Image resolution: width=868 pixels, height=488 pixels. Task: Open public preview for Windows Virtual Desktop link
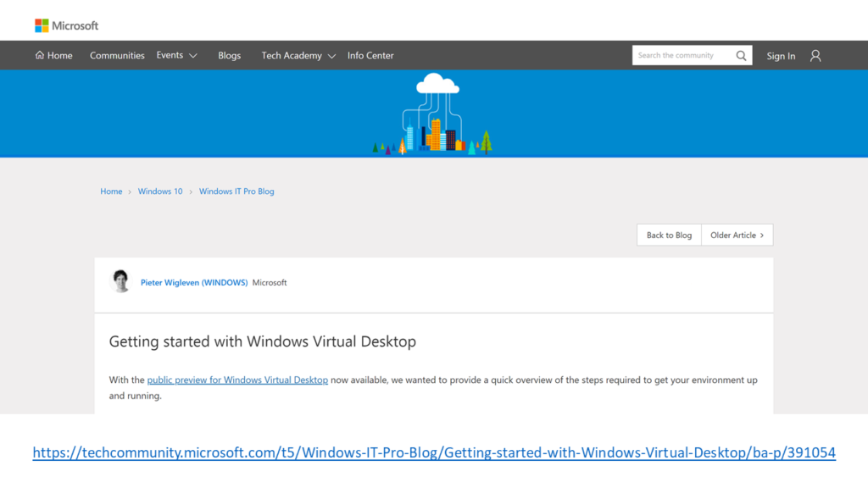click(x=237, y=380)
